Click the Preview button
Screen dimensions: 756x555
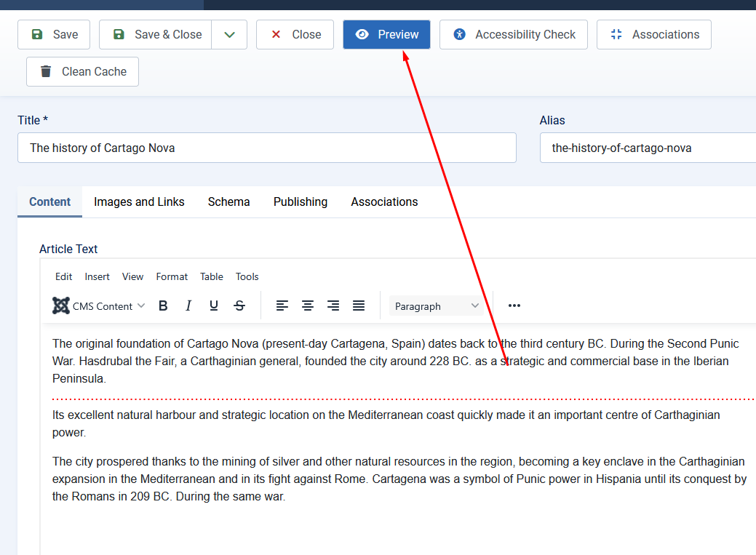point(386,35)
